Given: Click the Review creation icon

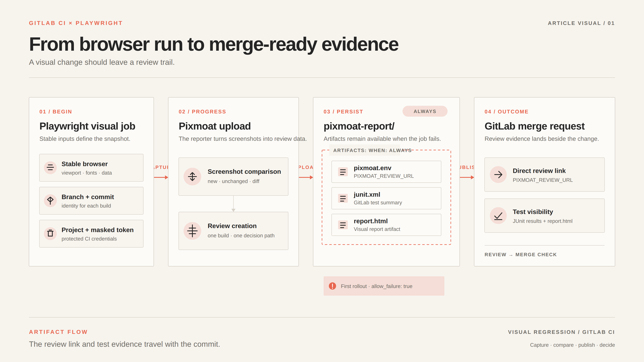Looking at the screenshot, I should click(x=192, y=231).
